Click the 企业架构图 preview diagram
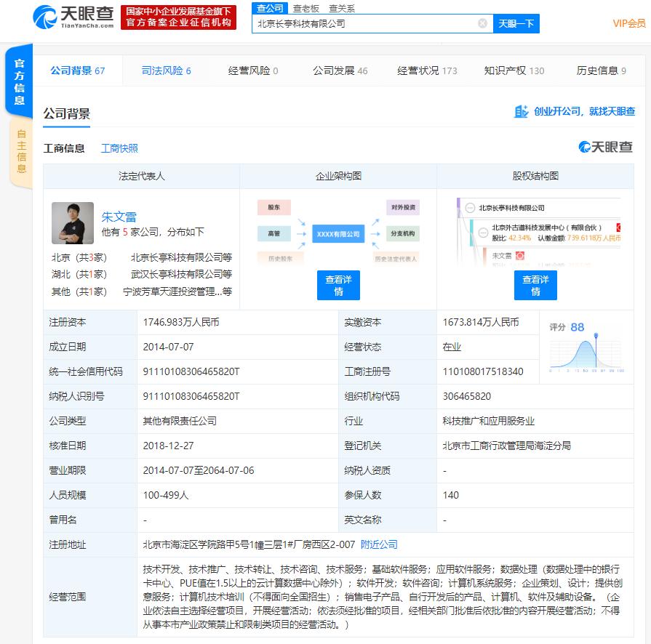651x644 pixels. click(x=338, y=230)
